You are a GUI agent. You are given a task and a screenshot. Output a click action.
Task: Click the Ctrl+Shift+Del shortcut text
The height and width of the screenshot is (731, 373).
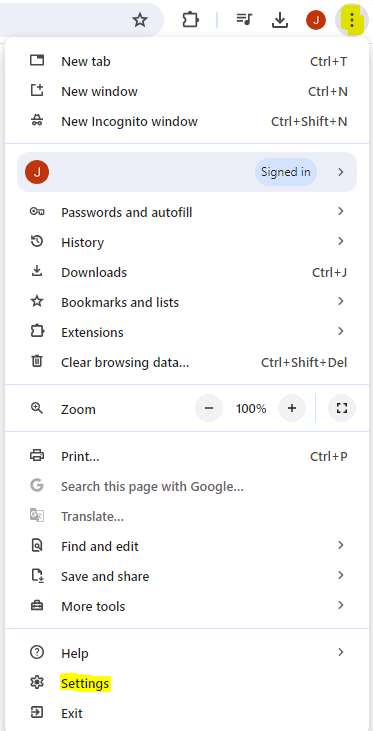click(x=304, y=362)
